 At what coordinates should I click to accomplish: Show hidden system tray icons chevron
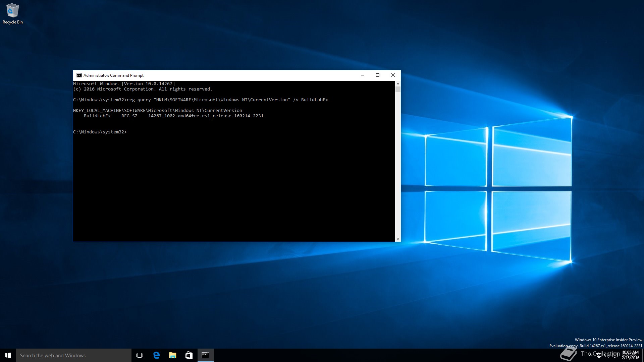(x=590, y=355)
